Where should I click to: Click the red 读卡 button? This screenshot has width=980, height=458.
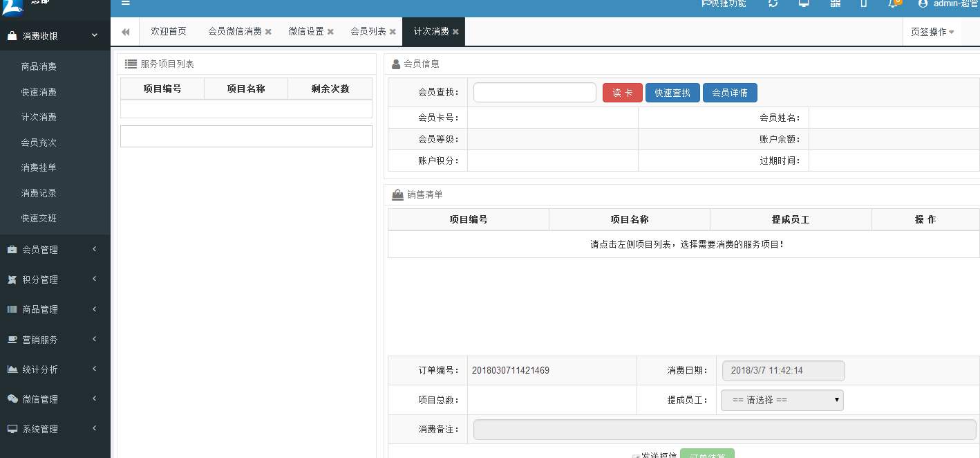pos(623,93)
